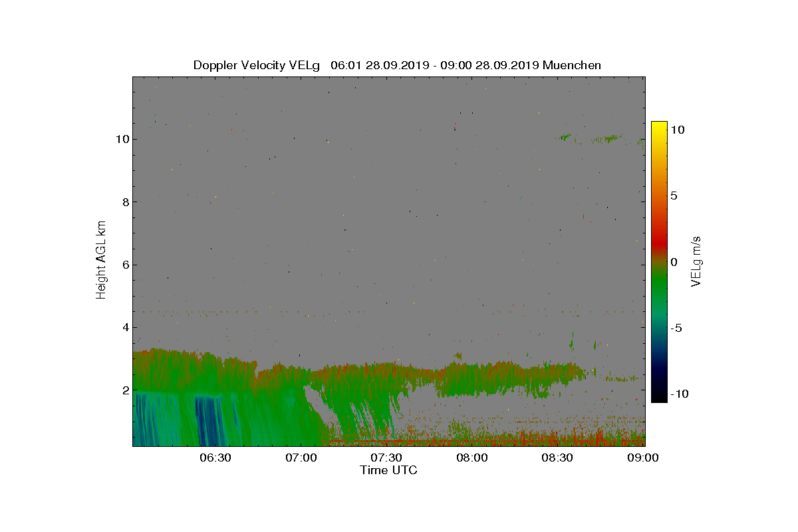Click the 'Muenchen' station name in title
This screenshot has height=532, width=798.
[572, 65]
